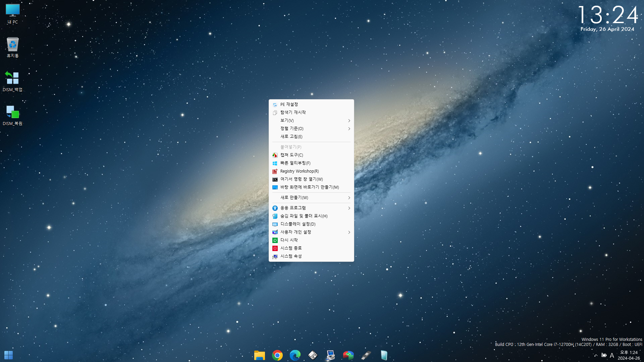
Task: Open the blue document taskbar icon
Action: click(x=384, y=355)
